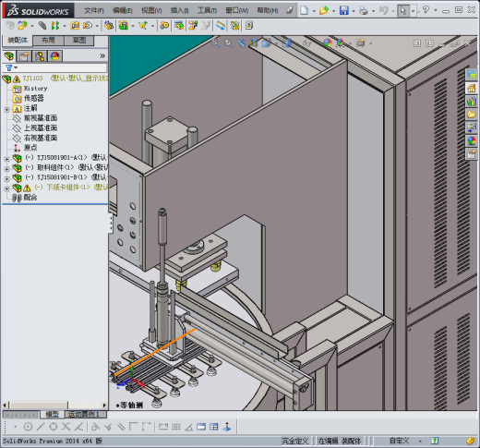Screen dimensions: 480x448
Task: Open SolidWorks Resources home icon
Action: [x=472, y=88]
